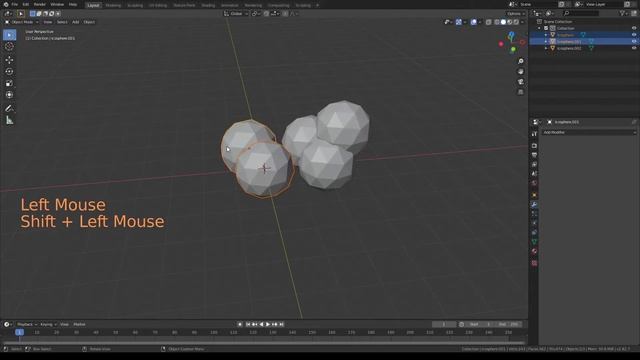Expand the Icosphere.002 tree row
The height and width of the screenshot is (360, 640).
(546, 48)
